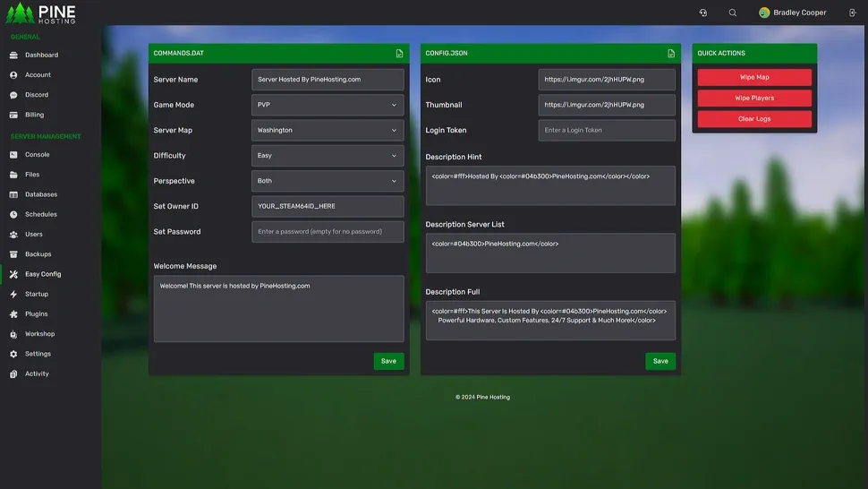Click the support headset icon in top bar

tap(703, 13)
